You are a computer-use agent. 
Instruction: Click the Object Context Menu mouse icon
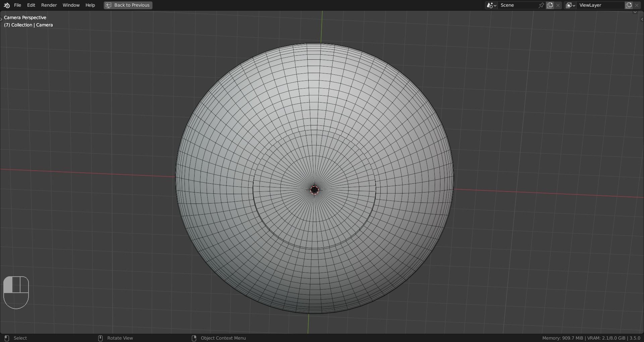[x=194, y=338]
